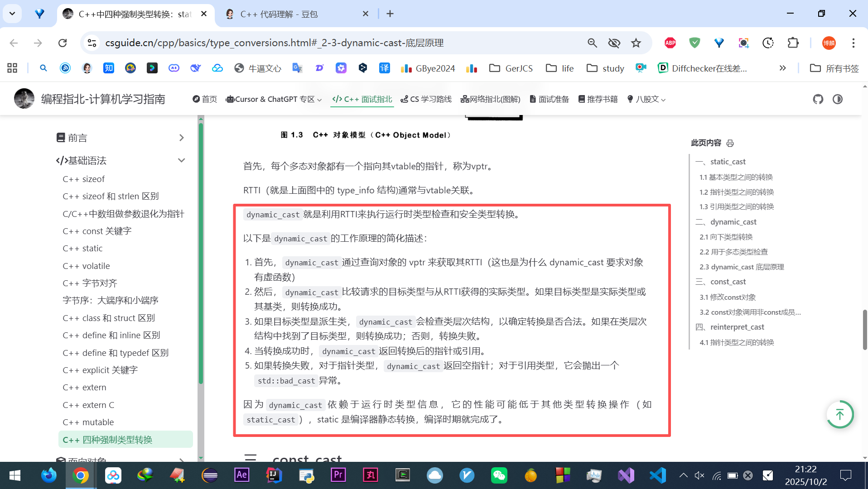868x489 pixels.
Task: Close the C++ 代码理解 tab
Action: [366, 14]
